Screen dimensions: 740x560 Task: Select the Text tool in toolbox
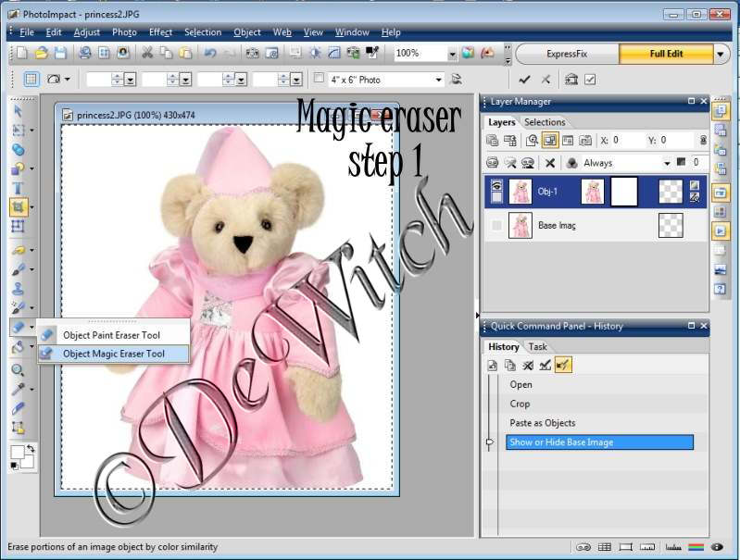tap(18, 188)
